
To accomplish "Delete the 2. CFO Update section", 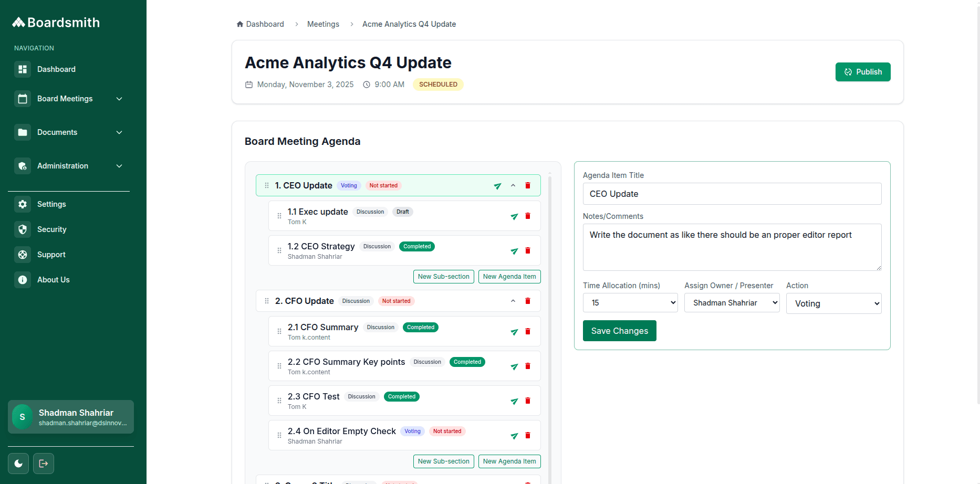I will click(528, 301).
